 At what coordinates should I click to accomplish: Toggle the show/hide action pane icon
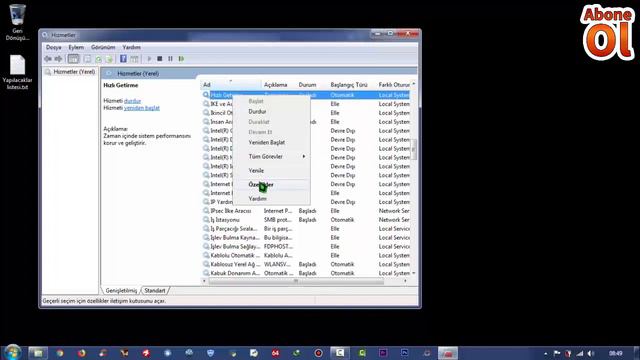click(134, 59)
